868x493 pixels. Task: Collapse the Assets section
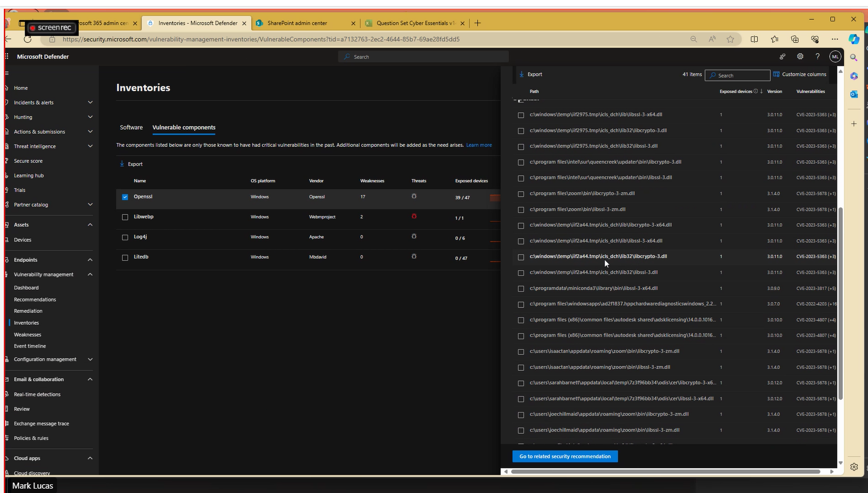point(90,225)
